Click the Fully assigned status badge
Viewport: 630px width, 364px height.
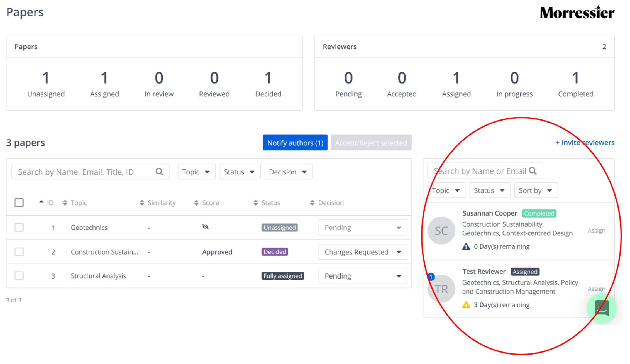[282, 276]
